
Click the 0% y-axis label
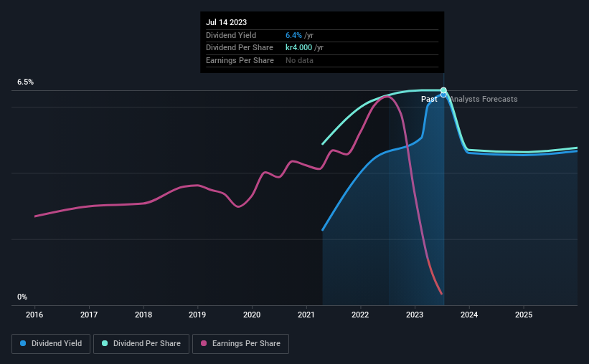coord(22,297)
